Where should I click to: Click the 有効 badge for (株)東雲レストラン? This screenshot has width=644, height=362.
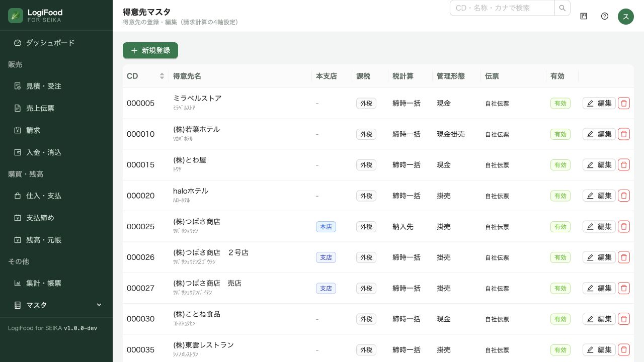[x=560, y=350]
